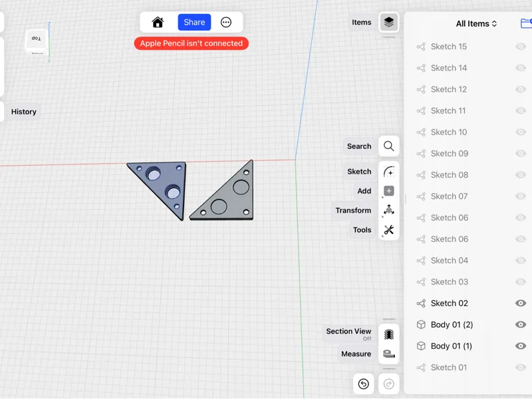The image size is (532, 399).
Task: Hide Body 01 (1) using eye toggle
Action: (x=521, y=346)
